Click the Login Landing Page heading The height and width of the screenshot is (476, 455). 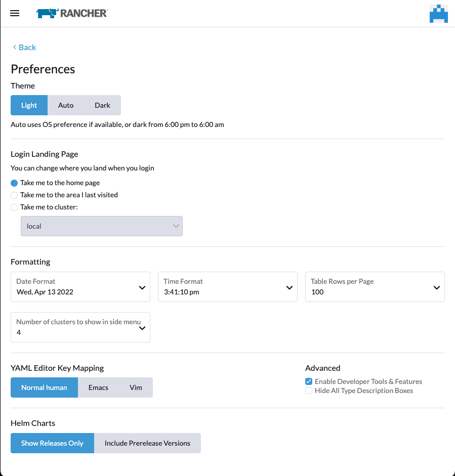coord(45,154)
